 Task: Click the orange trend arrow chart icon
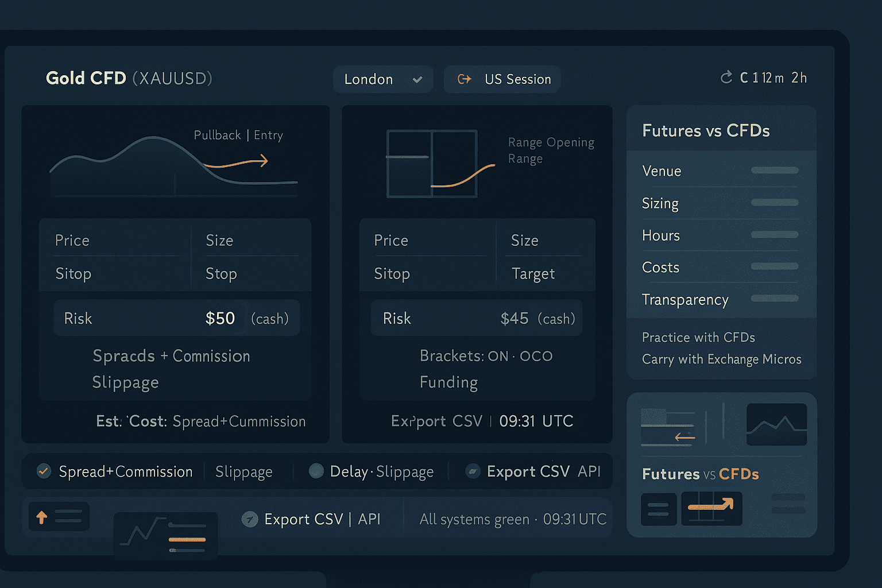(x=711, y=508)
